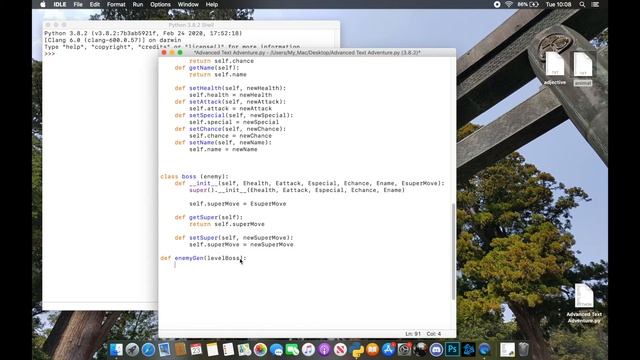Click 'def setSuper(self, newSuperMove):' line

[x=234, y=238]
